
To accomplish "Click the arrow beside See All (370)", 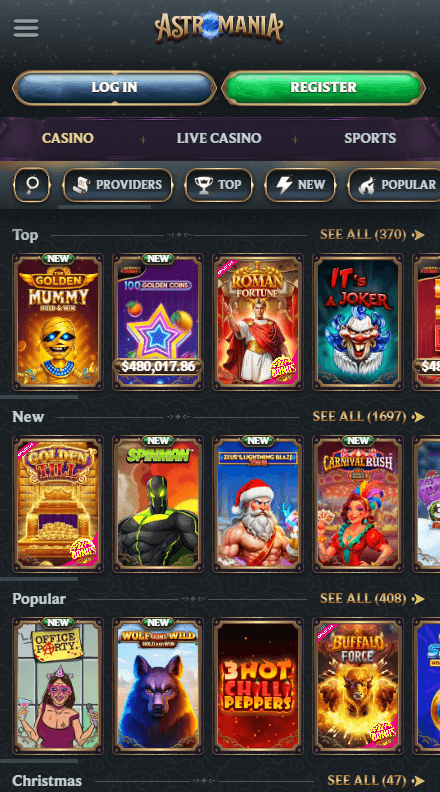I will click(418, 234).
